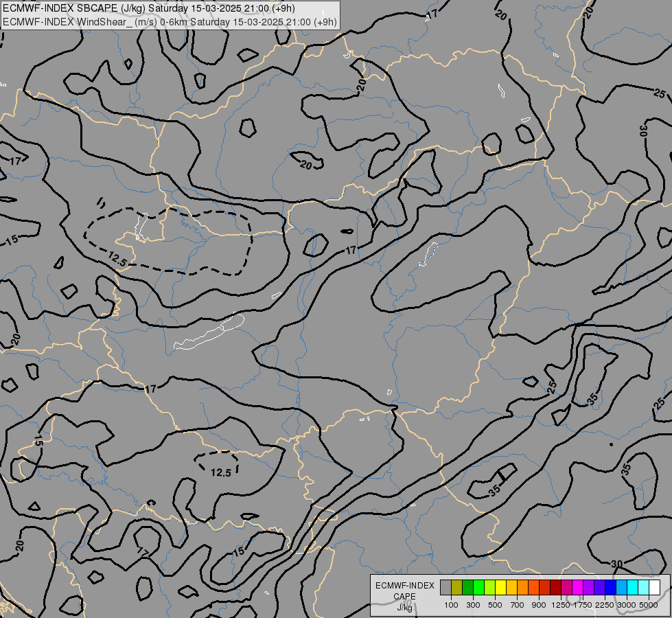Select the bright green CAPE legend swatch

coord(478,587)
